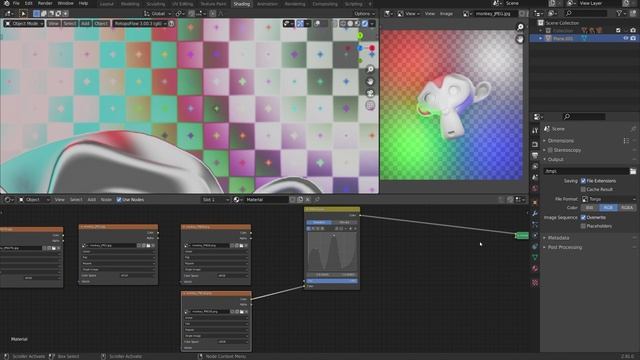Open the Object Mode dropdown in viewport
Viewport: 640px width, 360px height.
[24, 24]
